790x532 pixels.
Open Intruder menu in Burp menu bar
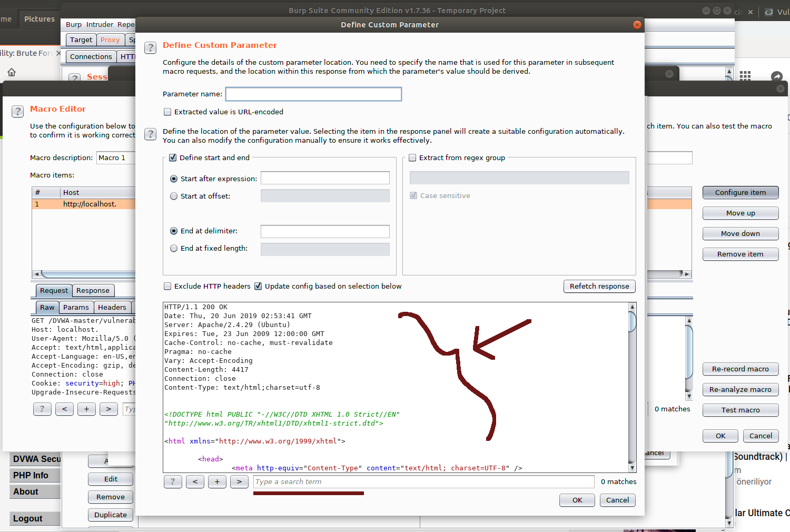point(100,24)
